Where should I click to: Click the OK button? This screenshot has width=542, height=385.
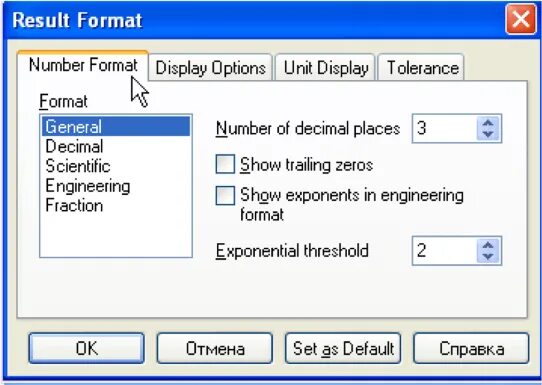[86, 348]
